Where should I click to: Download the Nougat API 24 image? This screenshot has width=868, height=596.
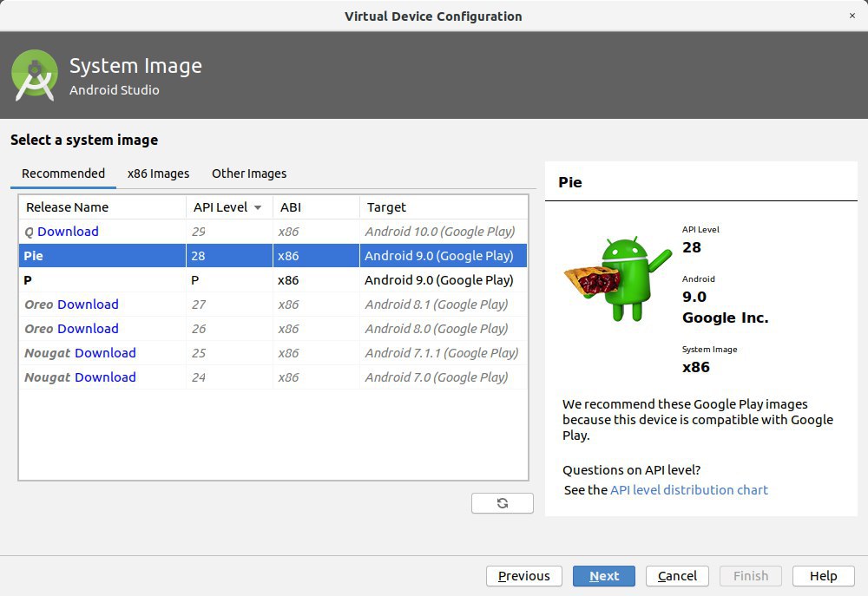tap(105, 377)
